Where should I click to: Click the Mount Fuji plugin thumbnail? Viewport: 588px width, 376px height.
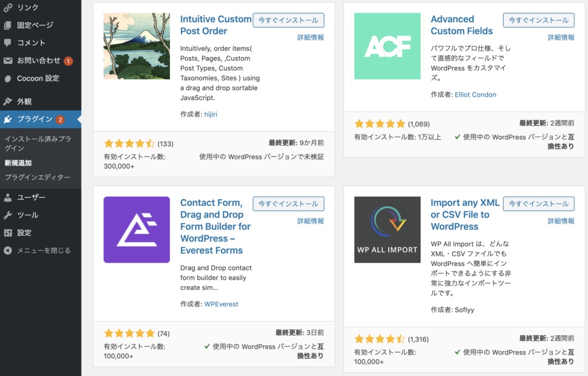point(137,46)
